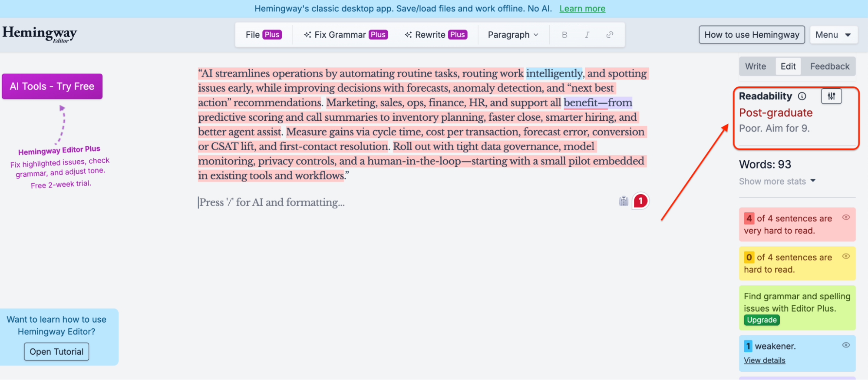
Task: Expand Show more stats
Action: click(x=777, y=182)
